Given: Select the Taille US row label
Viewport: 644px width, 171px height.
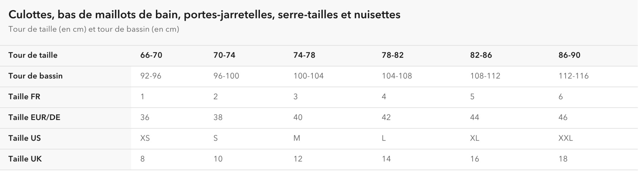Looking at the screenshot, I should point(25,138).
